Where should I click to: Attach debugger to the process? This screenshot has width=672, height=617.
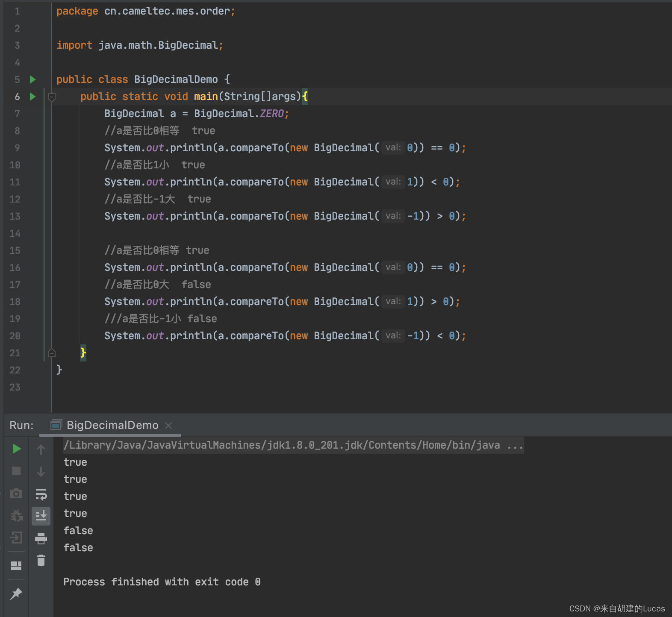tap(17, 516)
